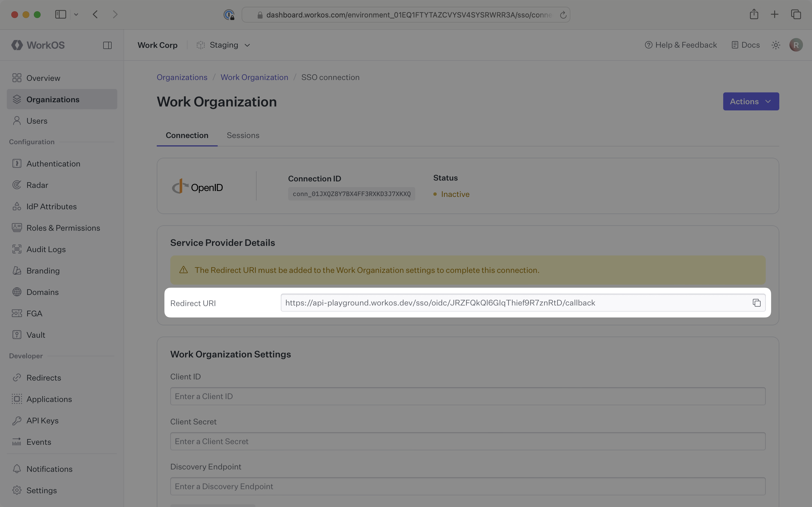Collapse the sidebar with the panel toggle
The image size is (812, 507).
click(107, 45)
